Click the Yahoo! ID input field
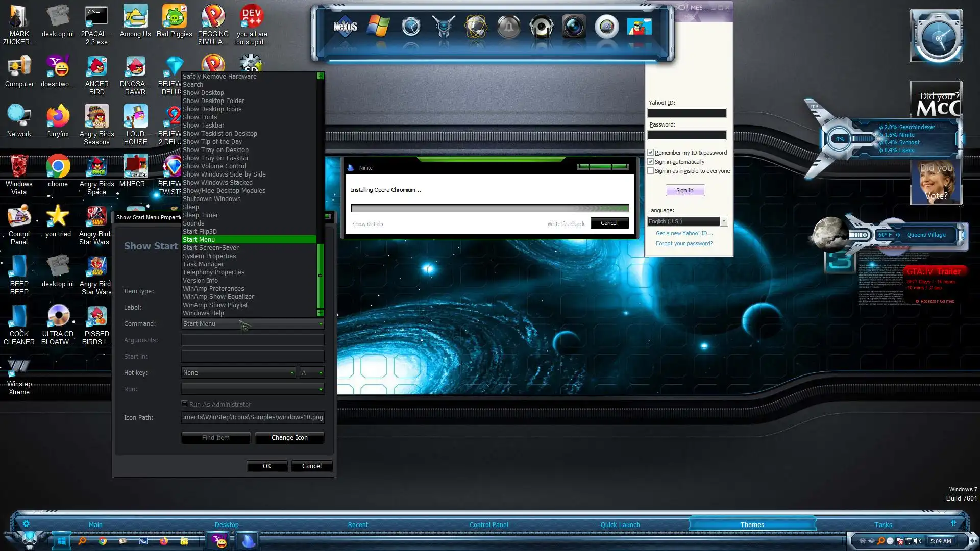Screen dimensions: 980x551 pyautogui.click(x=687, y=113)
